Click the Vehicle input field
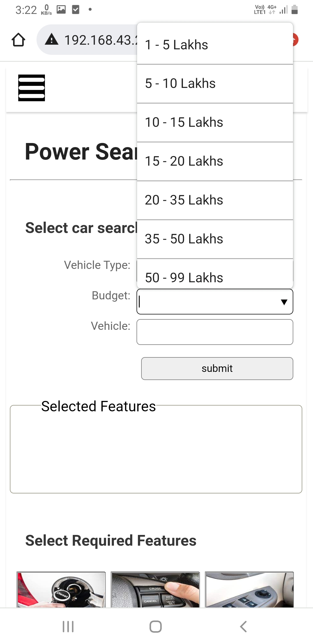313x644 pixels. (215, 332)
